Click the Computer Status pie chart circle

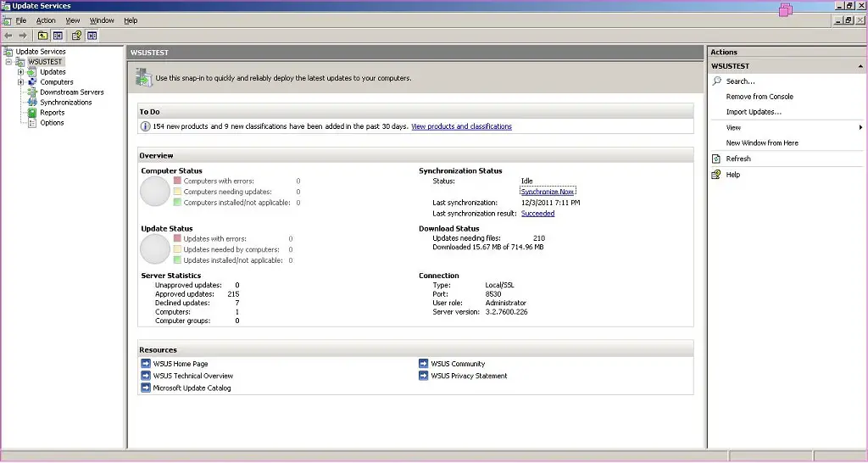(x=155, y=191)
